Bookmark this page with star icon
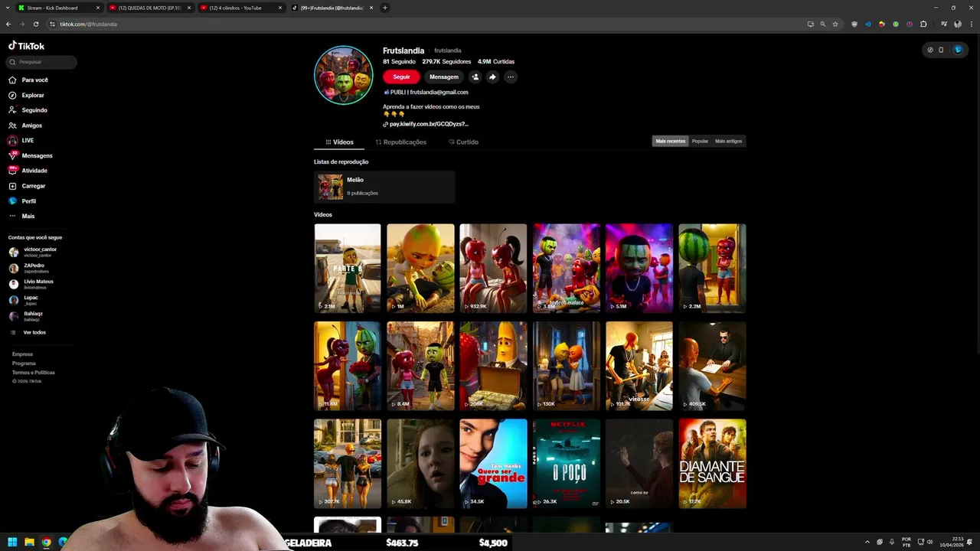Image resolution: width=980 pixels, height=551 pixels. 835,24
